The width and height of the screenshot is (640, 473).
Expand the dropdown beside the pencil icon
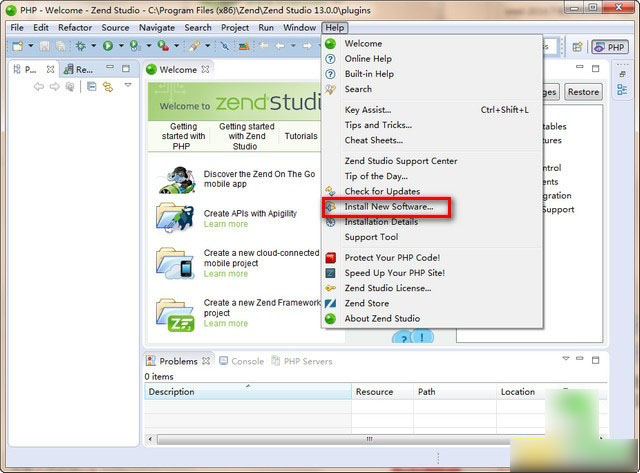click(207, 46)
